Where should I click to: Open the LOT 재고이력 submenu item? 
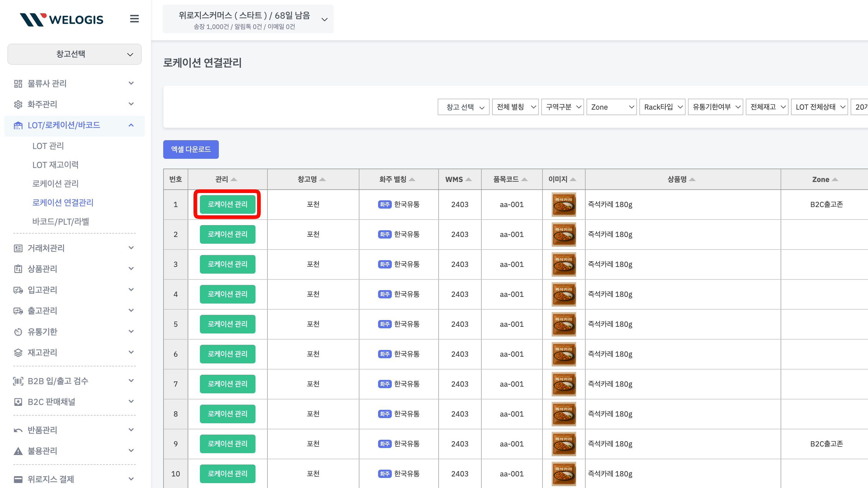55,165
